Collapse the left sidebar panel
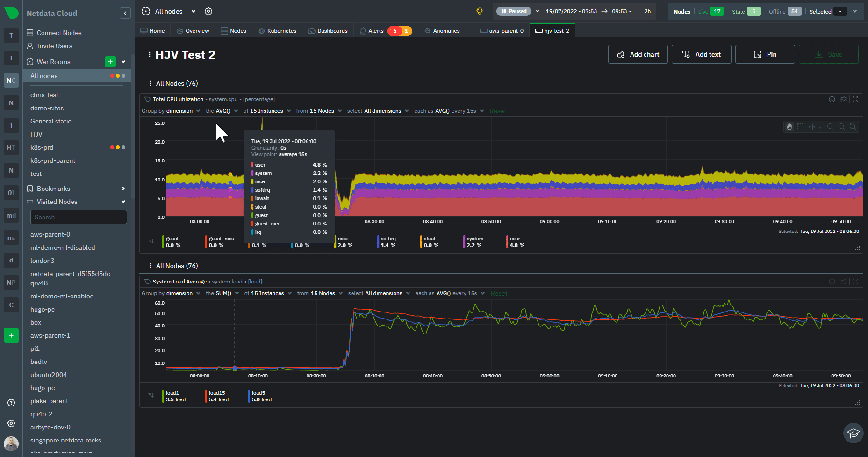Screen dimensions: 868x457 [125, 13]
